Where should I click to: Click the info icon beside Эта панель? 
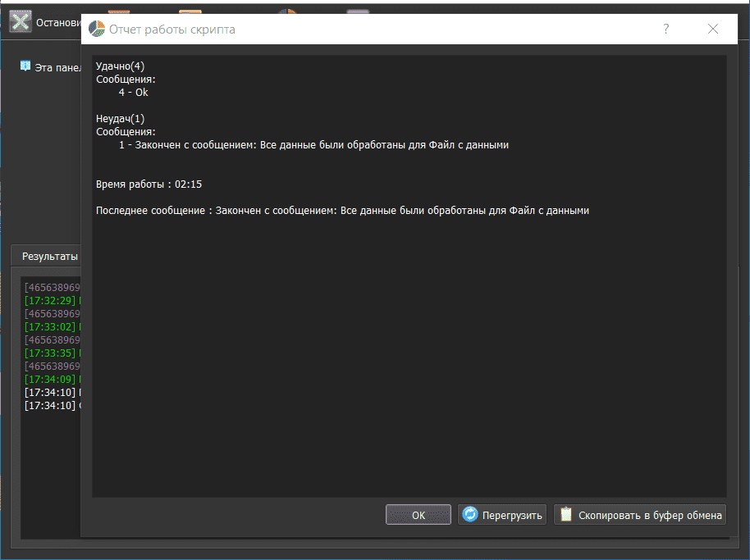[x=25, y=66]
